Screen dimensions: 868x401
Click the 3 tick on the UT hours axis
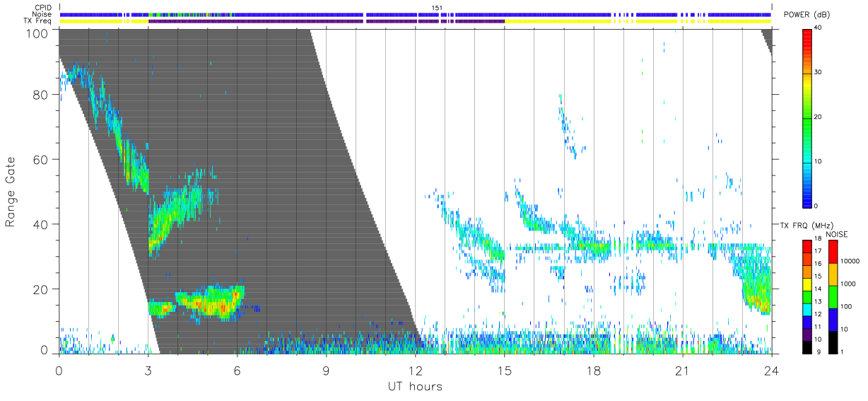click(x=148, y=369)
